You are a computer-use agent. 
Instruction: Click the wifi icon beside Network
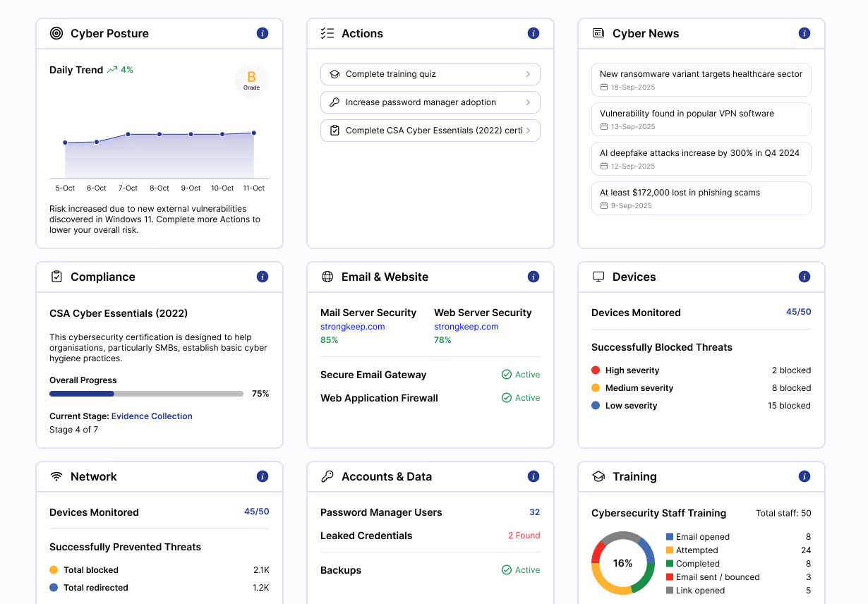pyautogui.click(x=56, y=476)
